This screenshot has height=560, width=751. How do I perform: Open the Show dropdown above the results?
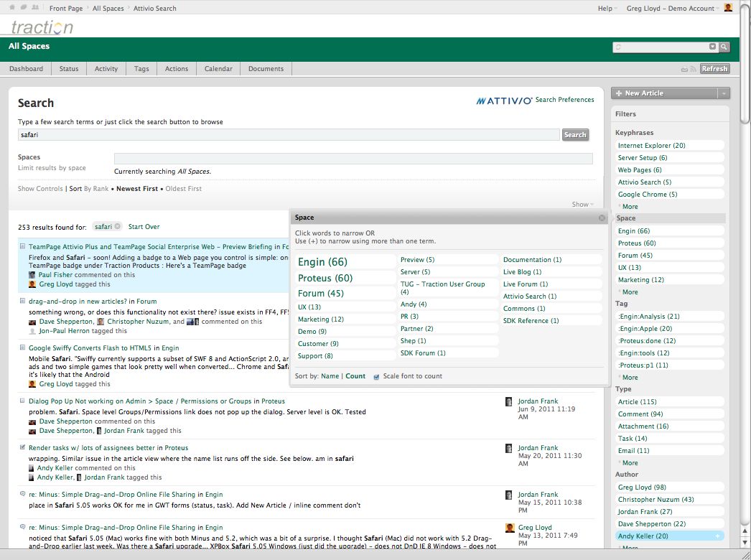[x=582, y=204]
